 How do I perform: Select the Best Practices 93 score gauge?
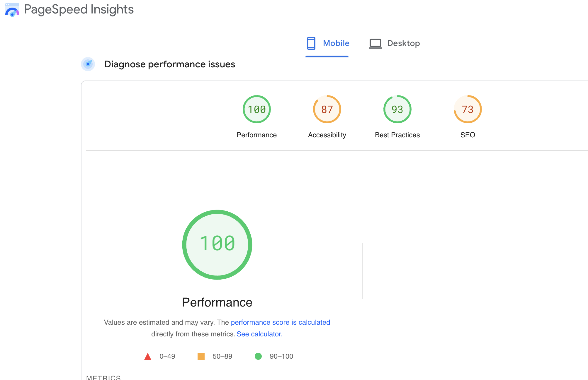(x=397, y=109)
